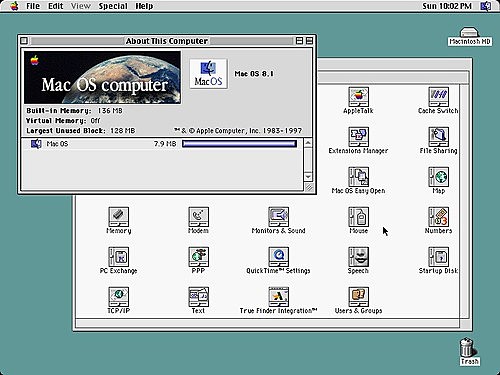
Task: Click the Largest Unused Block '128 MB' value
Action: pyautogui.click(x=123, y=131)
